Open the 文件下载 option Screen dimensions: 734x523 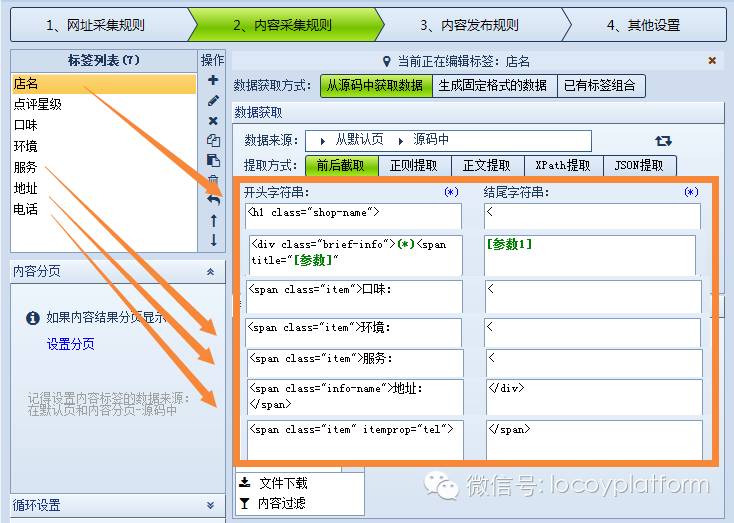point(283,483)
